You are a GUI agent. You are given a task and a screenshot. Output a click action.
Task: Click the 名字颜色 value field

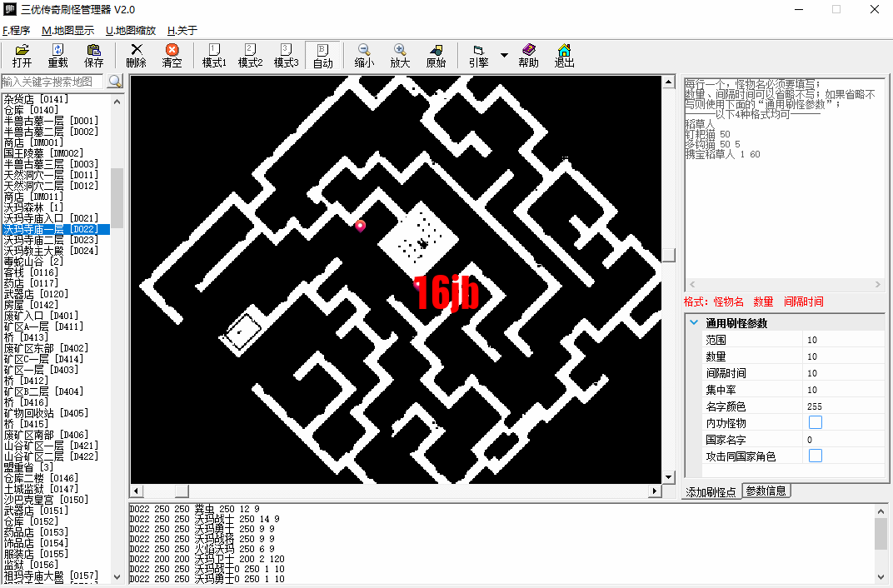click(843, 406)
